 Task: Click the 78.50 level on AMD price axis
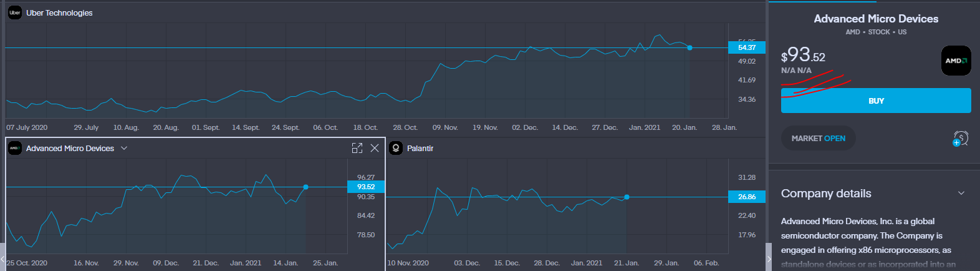click(x=366, y=235)
